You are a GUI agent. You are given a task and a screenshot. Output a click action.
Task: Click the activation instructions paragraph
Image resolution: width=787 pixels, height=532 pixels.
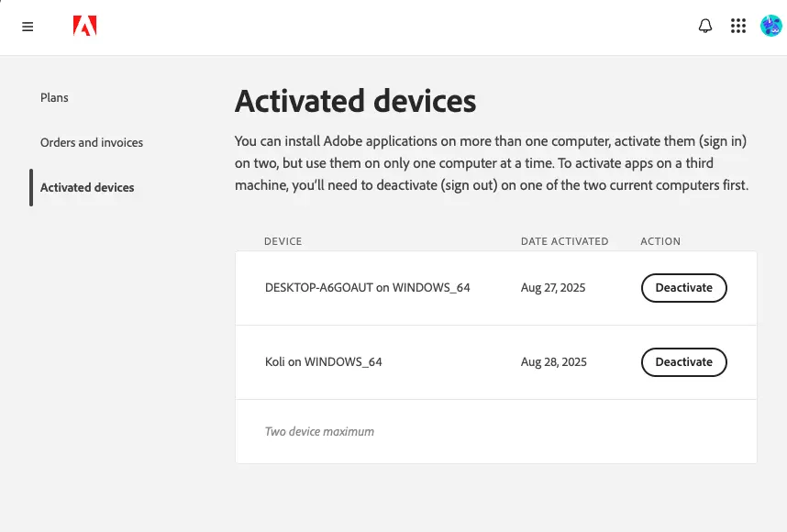click(492, 163)
